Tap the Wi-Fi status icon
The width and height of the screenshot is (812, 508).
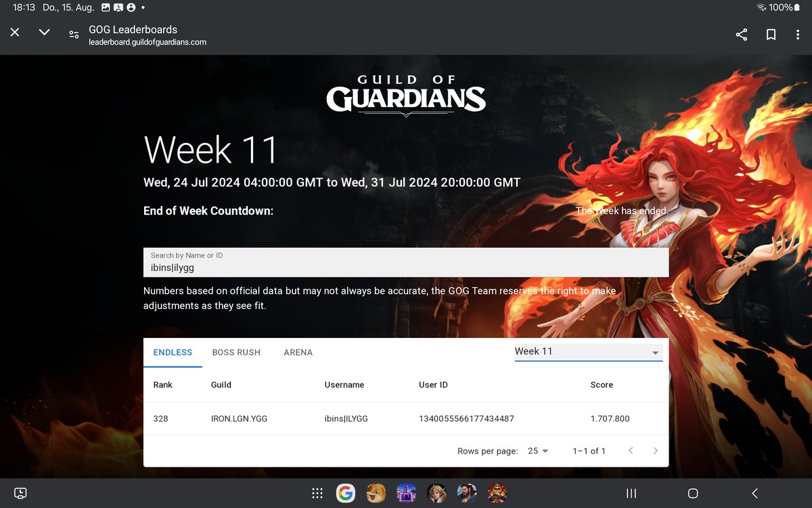[761, 7]
